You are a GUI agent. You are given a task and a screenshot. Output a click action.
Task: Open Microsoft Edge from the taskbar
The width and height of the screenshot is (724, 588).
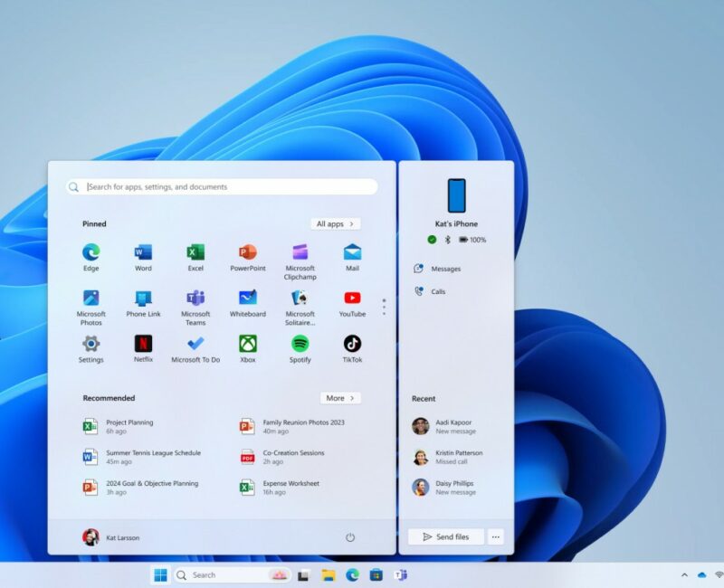click(x=352, y=575)
